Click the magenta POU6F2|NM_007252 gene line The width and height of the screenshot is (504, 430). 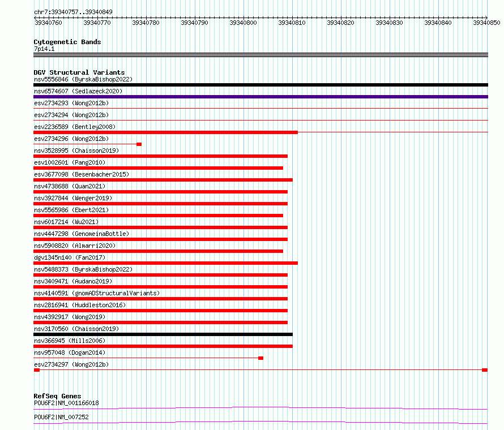tap(260, 422)
